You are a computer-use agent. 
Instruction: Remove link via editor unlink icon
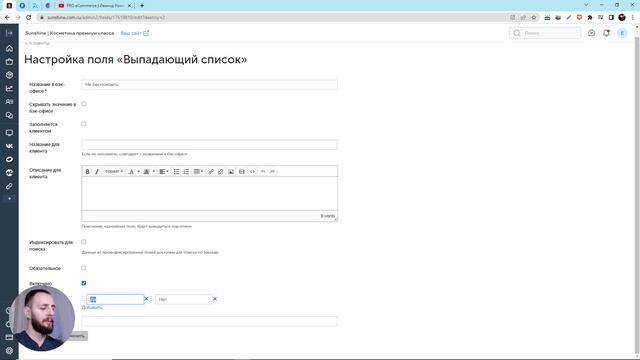(220, 172)
